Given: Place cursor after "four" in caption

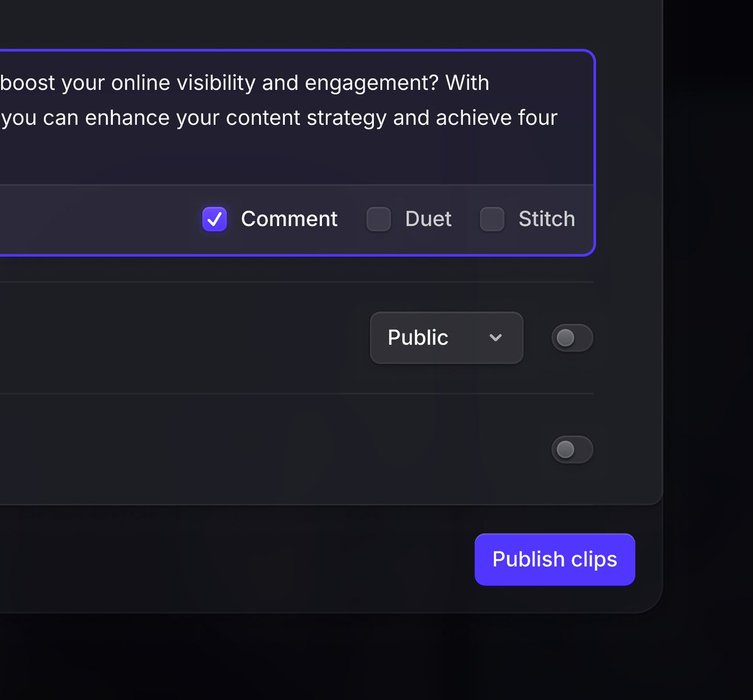Looking at the screenshot, I should [558, 118].
